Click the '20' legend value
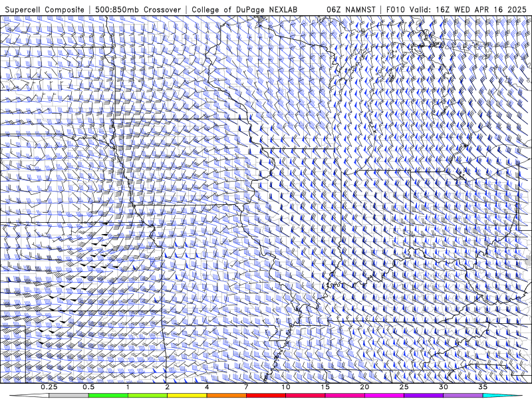This screenshot has height=399, width=532. coord(364,387)
